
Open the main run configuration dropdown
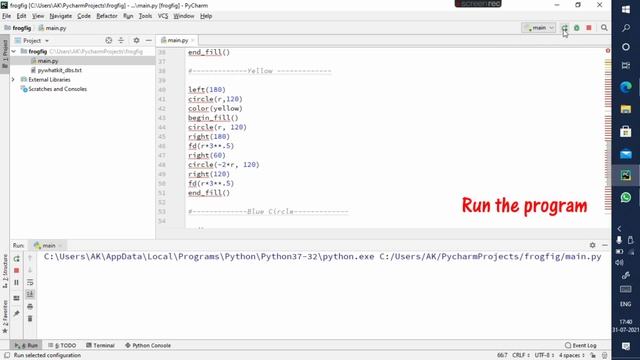[x=539, y=28]
